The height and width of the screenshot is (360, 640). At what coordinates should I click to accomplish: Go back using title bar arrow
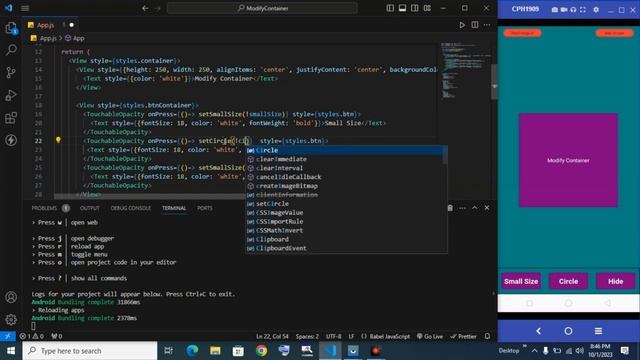pos(145,8)
